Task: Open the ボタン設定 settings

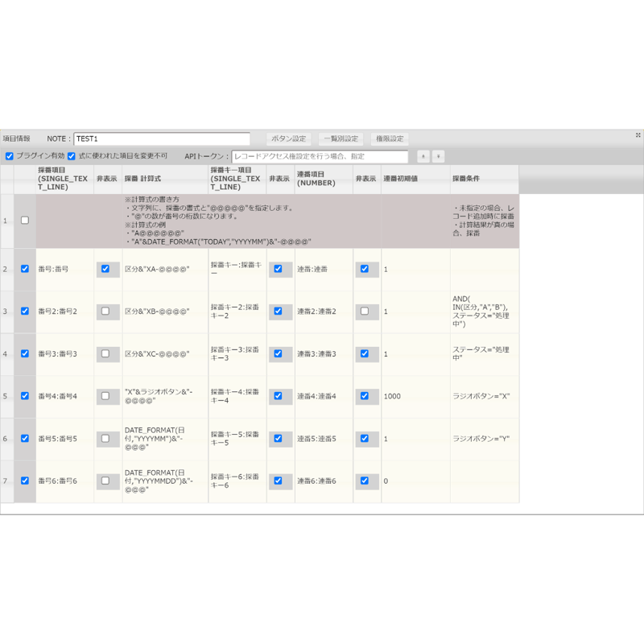Action: click(x=289, y=138)
